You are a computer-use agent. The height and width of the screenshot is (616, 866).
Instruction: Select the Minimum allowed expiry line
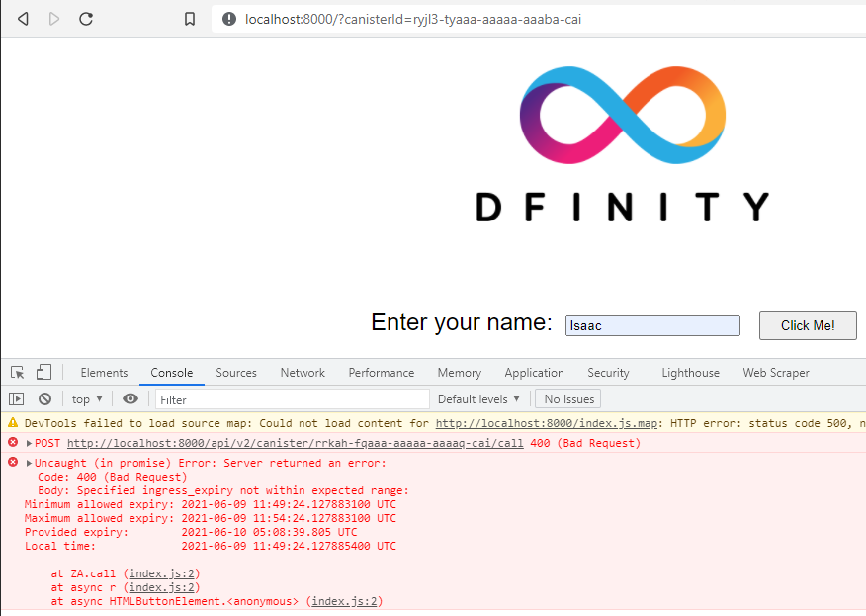pyautogui.click(x=210, y=505)
